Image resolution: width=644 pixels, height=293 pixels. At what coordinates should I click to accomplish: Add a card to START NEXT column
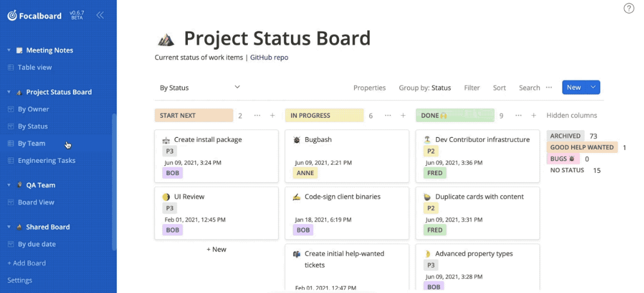[x=272, y=116]
